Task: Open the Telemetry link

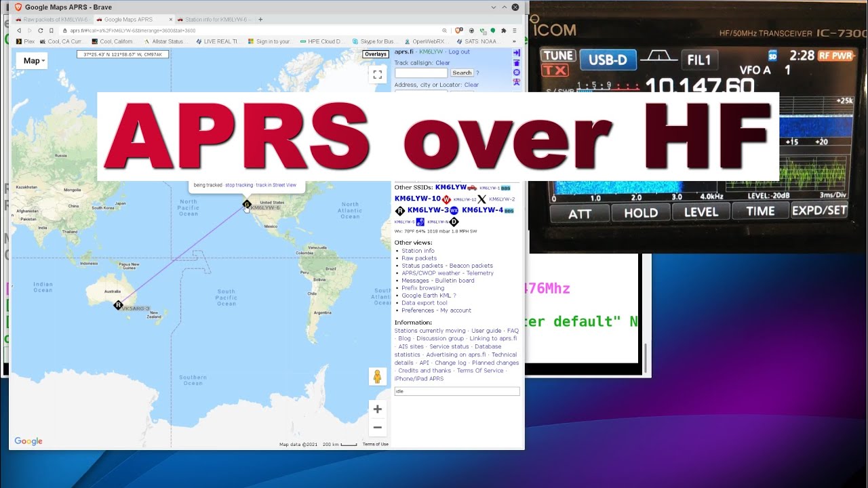Action: pyautogui.click(x=480, y=273)
